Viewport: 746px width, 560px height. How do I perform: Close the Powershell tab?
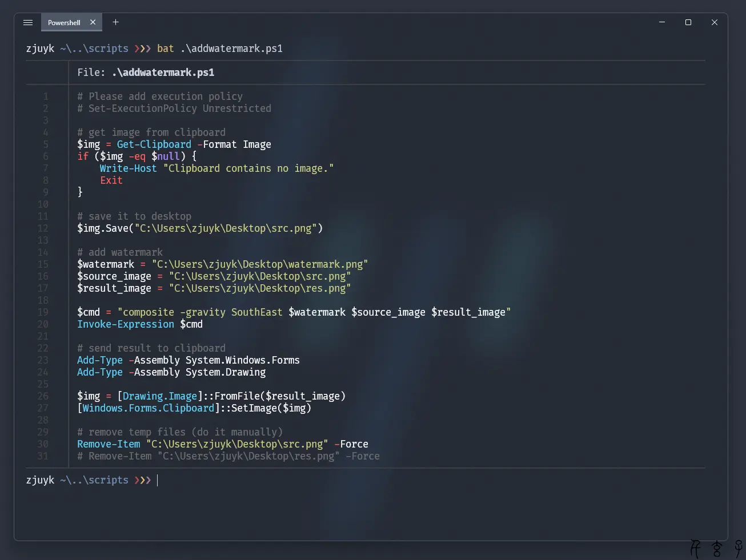coord(93,22)
